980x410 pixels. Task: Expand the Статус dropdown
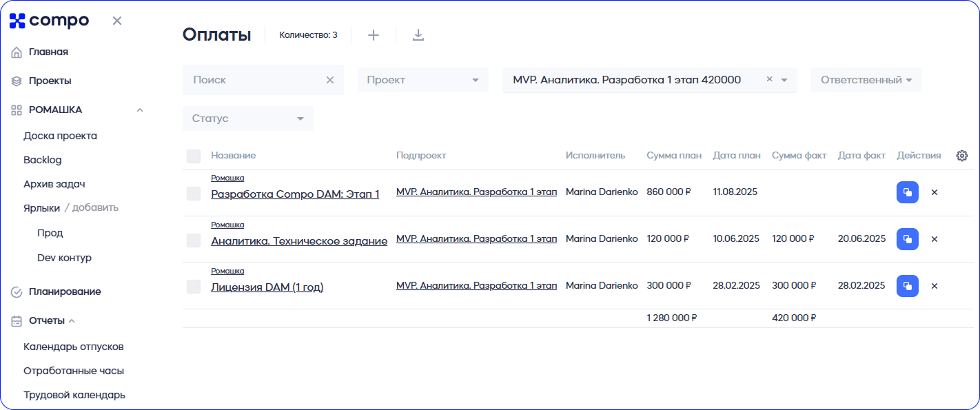coord(247,119)
